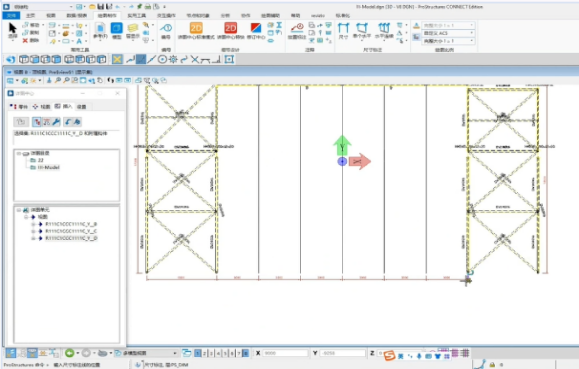Viewport: 579px width, 369px height.
Task: Open the workflow dropdown in title bar
Action: pyautogui.click(x=44, y=7)
